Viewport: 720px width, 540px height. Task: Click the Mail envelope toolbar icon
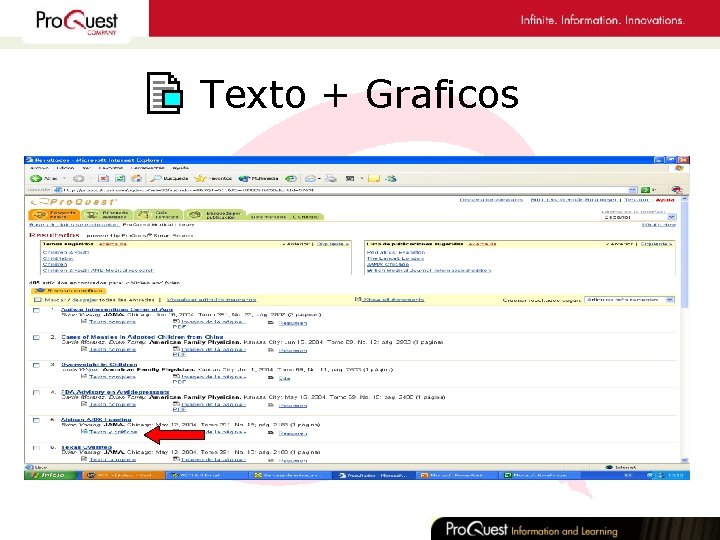click(x=310, y=178)
